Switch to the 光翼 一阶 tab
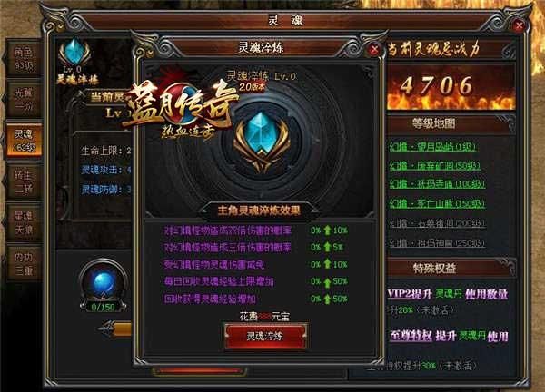The image size is (545, 392). [x=24, y=99]
